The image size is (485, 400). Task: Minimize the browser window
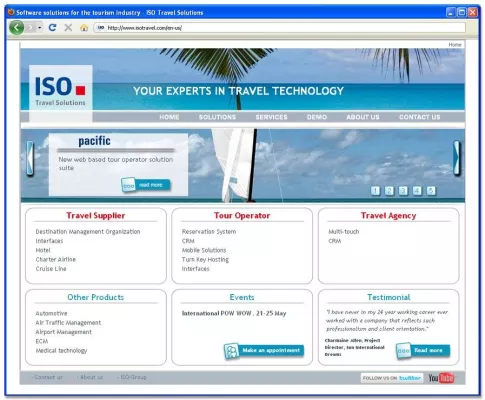[x=451, y=13]
